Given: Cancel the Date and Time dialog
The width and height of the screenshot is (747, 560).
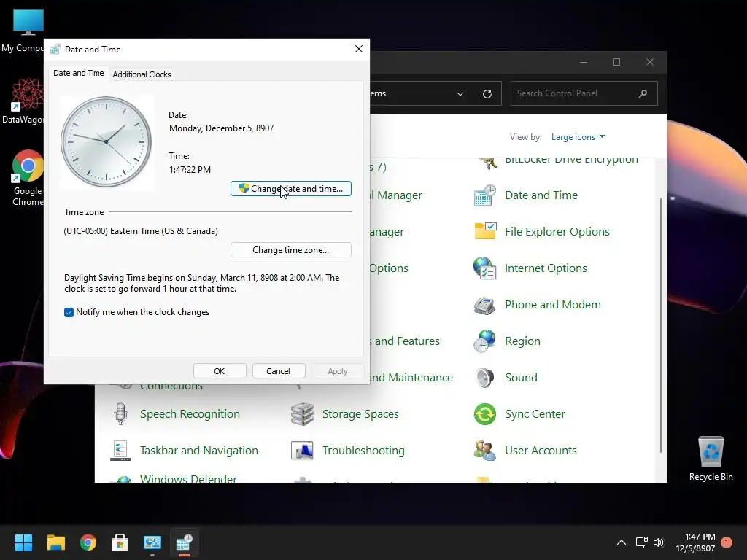Looking at the screenshot, I should (x=278, y=371).
